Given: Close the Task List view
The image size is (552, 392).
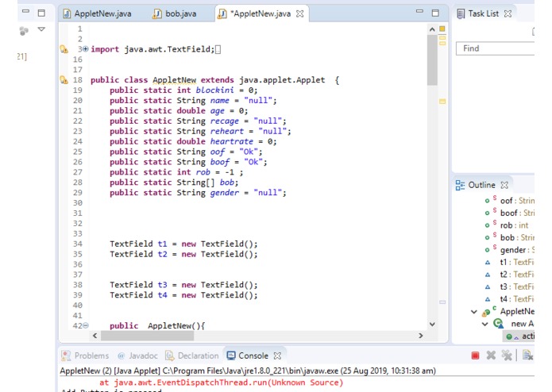Looking at the screenshot, I should point(508,13).
